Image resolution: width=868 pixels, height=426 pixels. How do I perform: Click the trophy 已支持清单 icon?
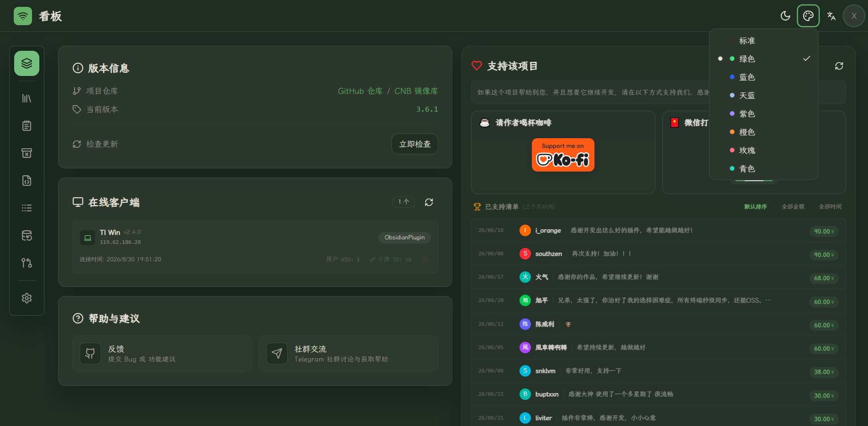(477, 207)
